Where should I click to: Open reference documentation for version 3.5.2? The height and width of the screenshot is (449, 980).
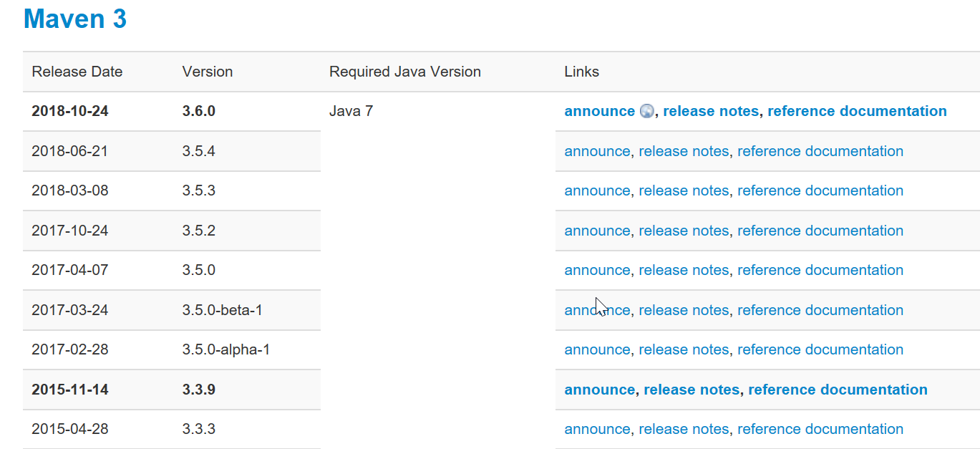820,231
